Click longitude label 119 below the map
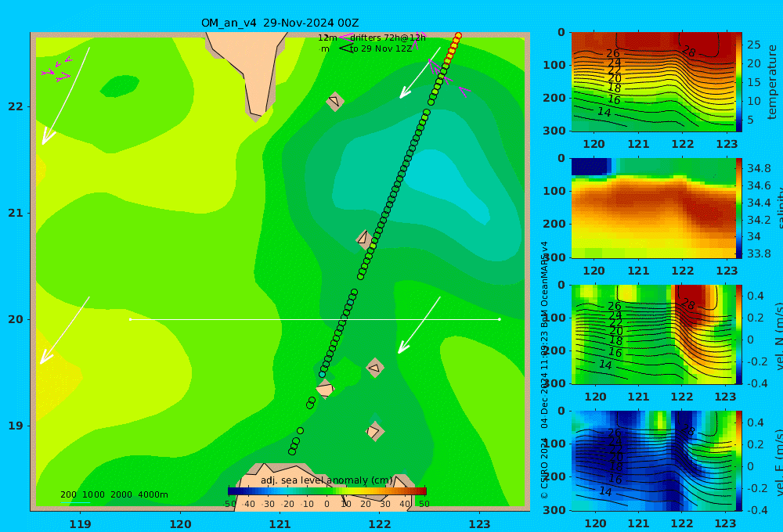 coord(80,524)
